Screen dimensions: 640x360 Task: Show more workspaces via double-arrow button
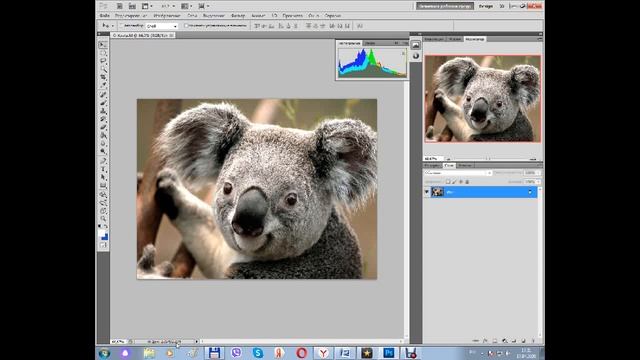point(502,6)
